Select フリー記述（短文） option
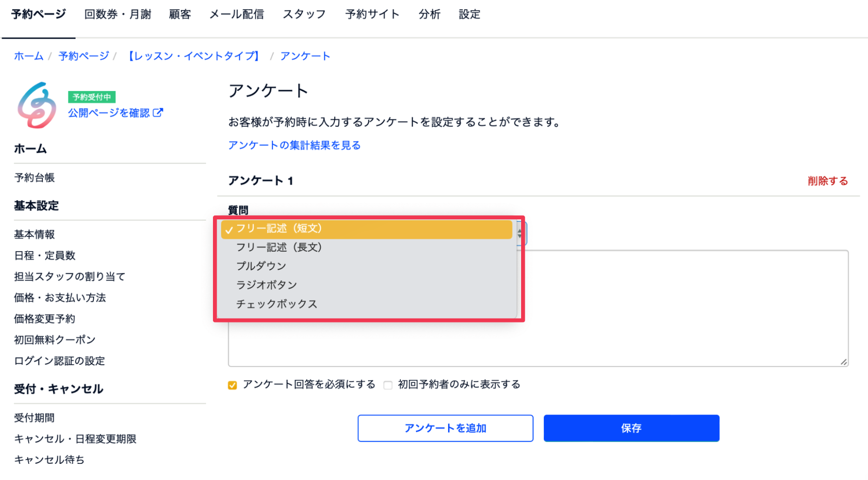Screen dimensions: 868x480 coord(367,229)
